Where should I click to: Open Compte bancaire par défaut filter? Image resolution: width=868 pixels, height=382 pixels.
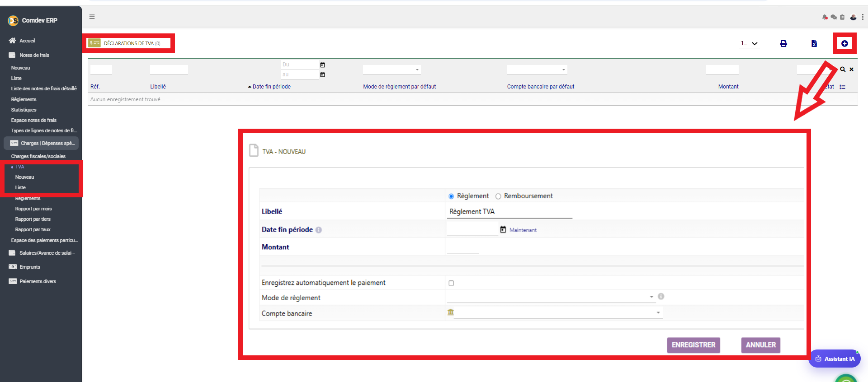tap(537, 70)
